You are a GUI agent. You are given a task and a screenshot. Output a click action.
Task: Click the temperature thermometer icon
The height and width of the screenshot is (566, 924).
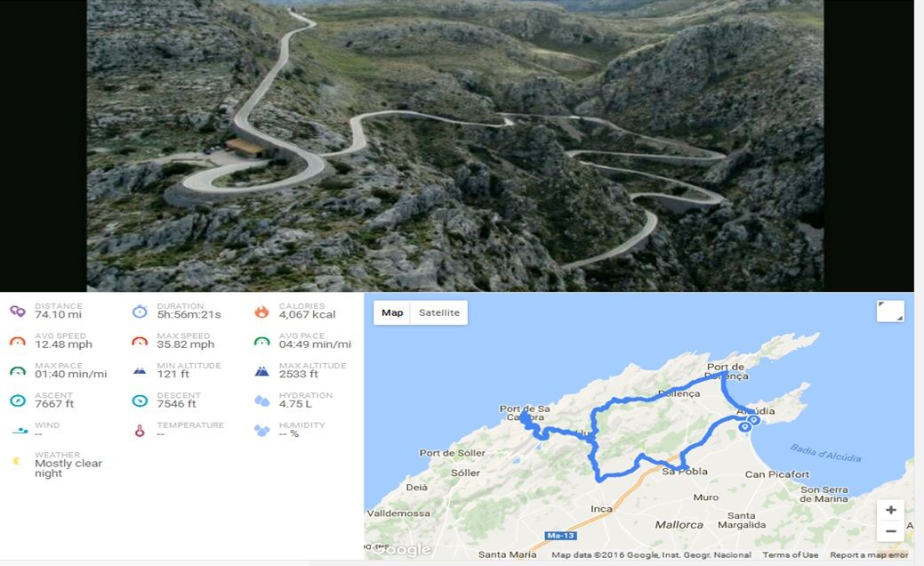(140, 431)
